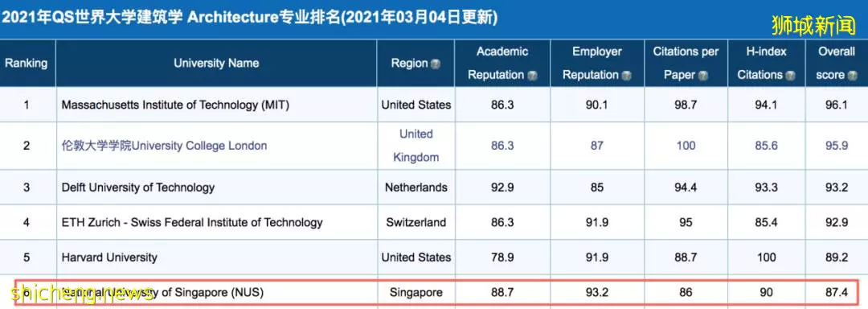
Task: Click ETH Zurich's H-index value 85.4
Action: tap(766, 223)
